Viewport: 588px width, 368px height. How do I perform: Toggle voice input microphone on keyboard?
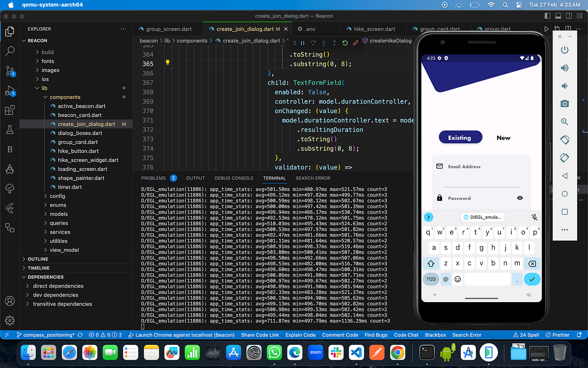click(x=534, y=217)
